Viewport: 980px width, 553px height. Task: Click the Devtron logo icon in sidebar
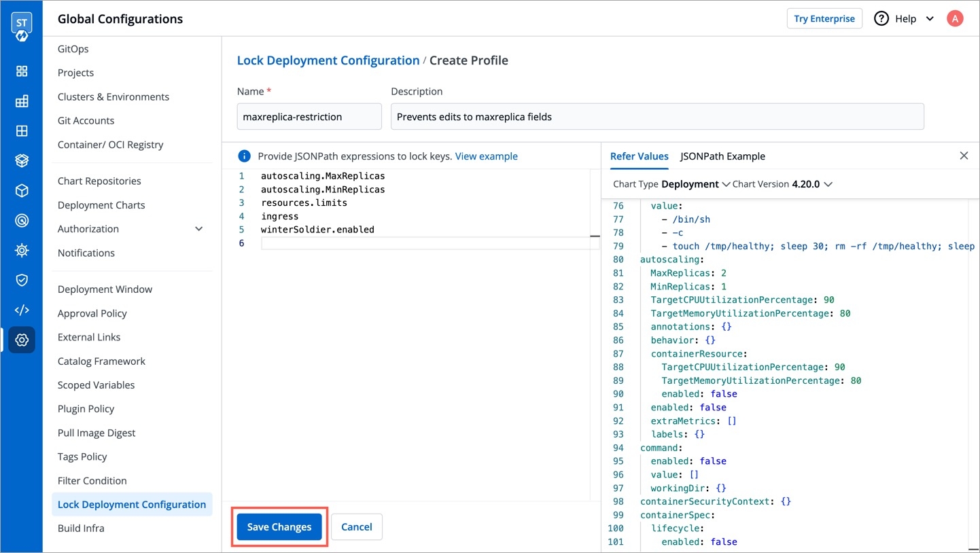click(x=22, y=26)
